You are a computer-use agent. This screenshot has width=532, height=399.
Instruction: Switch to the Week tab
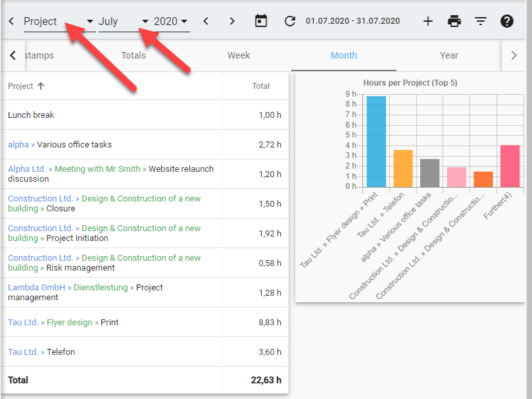point(239,55)
